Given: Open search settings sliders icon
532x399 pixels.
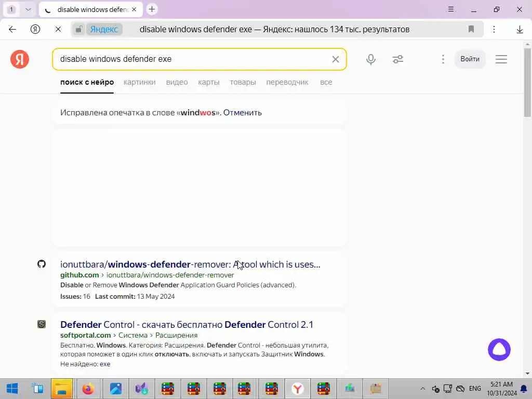Looking at the screenshot, I should 398,59.
